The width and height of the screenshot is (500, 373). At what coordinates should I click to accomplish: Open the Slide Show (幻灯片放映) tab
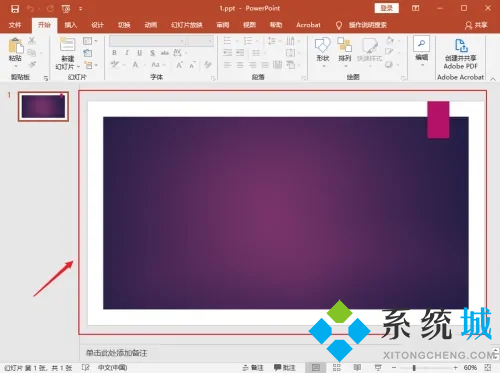[187, 25]
